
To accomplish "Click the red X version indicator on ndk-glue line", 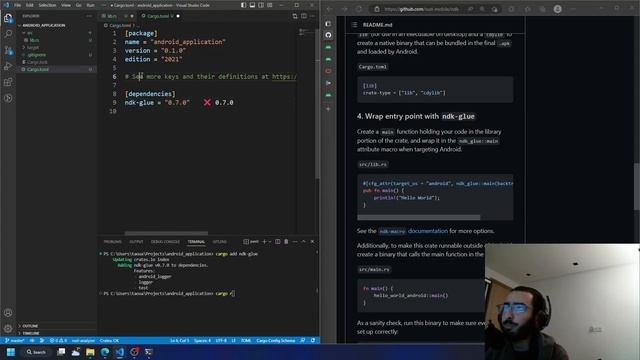I will [207, 102].
